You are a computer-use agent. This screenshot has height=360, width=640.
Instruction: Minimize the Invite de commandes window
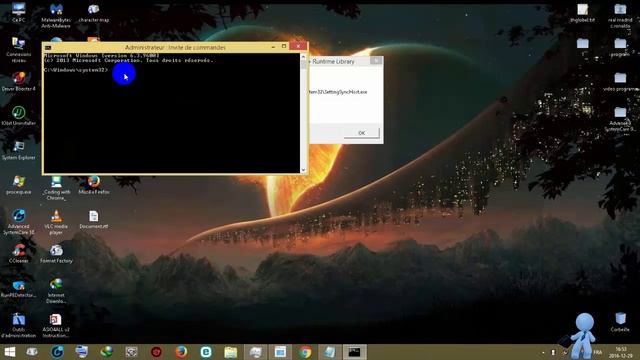[273, 47]
